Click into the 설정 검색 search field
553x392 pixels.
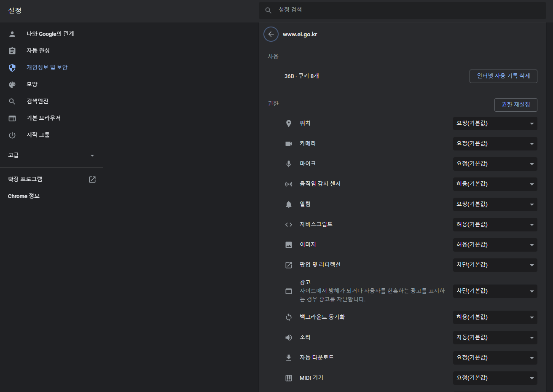pos(403,10)
